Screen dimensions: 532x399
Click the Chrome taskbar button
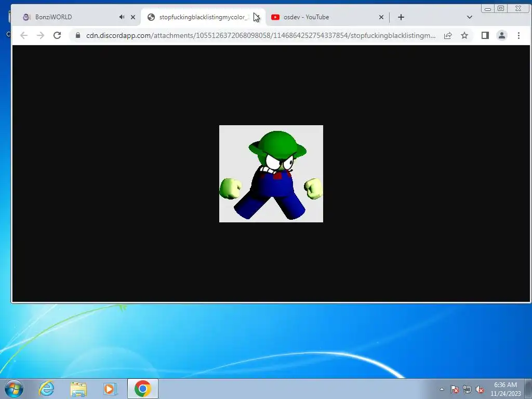click(142, 389)
